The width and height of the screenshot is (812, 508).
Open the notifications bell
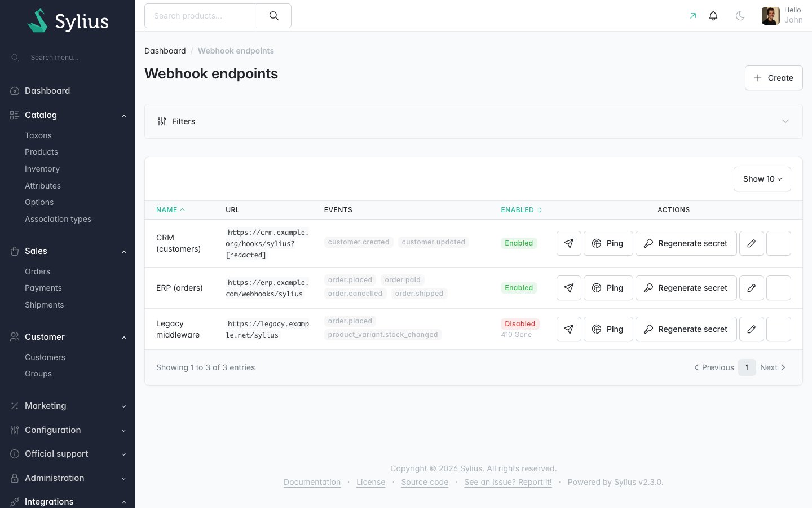713,16
